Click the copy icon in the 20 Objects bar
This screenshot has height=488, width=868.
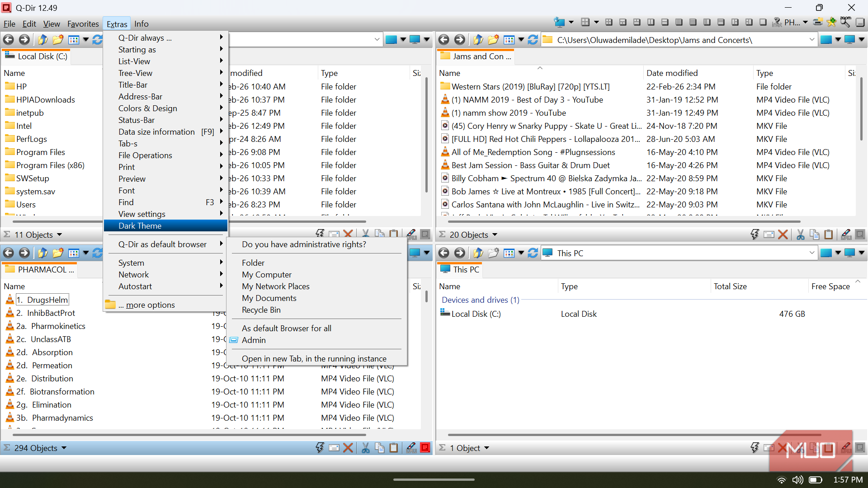(815, 235)
